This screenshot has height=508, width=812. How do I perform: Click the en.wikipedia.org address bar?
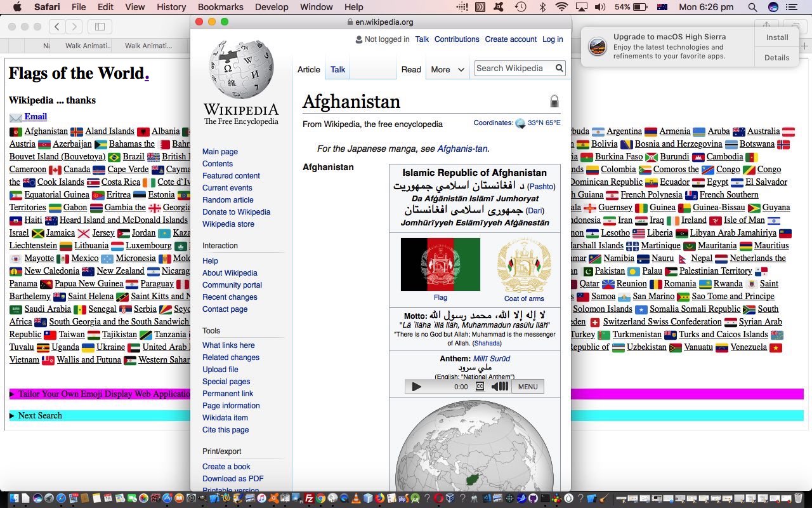click(381, 22)
